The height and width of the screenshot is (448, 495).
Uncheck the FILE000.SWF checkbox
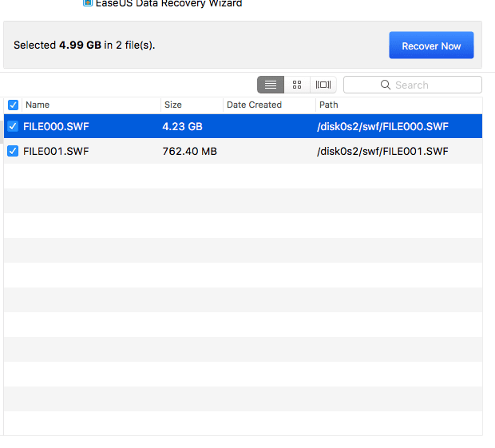pos(13,126)
